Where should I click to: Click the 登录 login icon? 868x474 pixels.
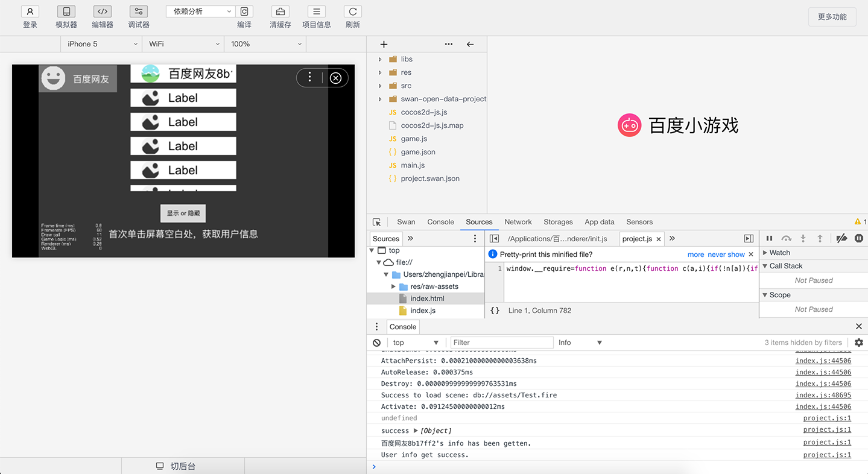click(30, 11)
